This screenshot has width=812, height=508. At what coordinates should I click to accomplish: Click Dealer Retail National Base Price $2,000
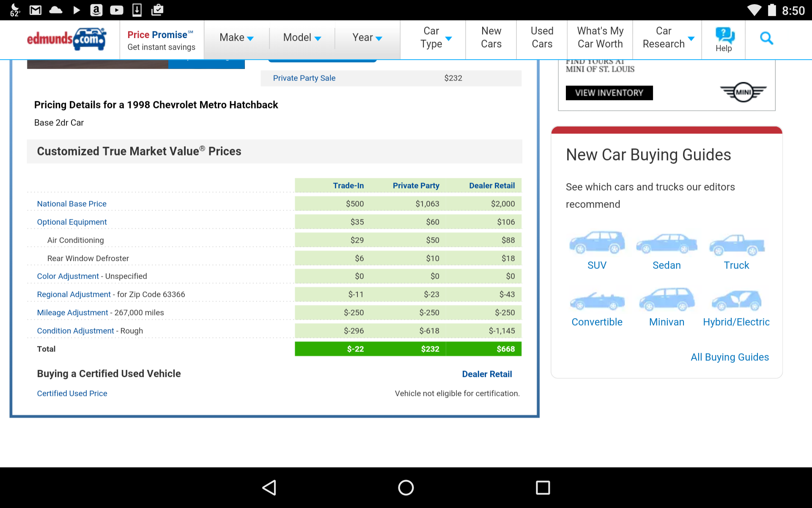[503, 204]
